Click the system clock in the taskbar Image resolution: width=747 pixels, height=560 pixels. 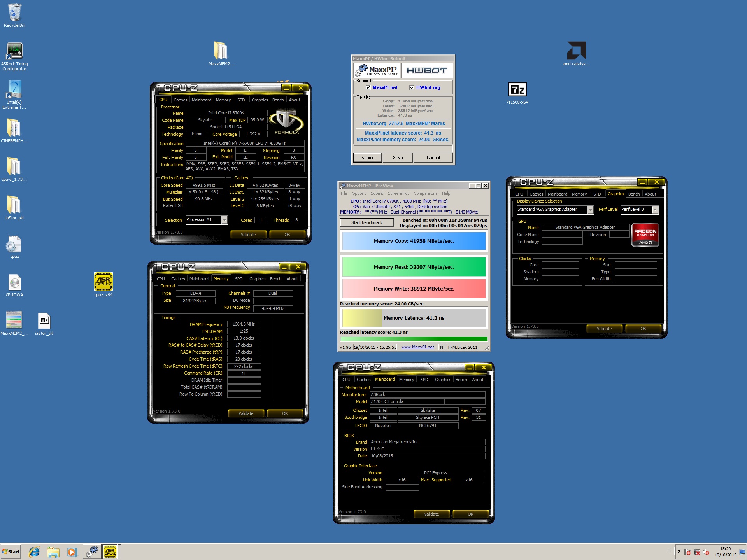[x=725, y=552]
